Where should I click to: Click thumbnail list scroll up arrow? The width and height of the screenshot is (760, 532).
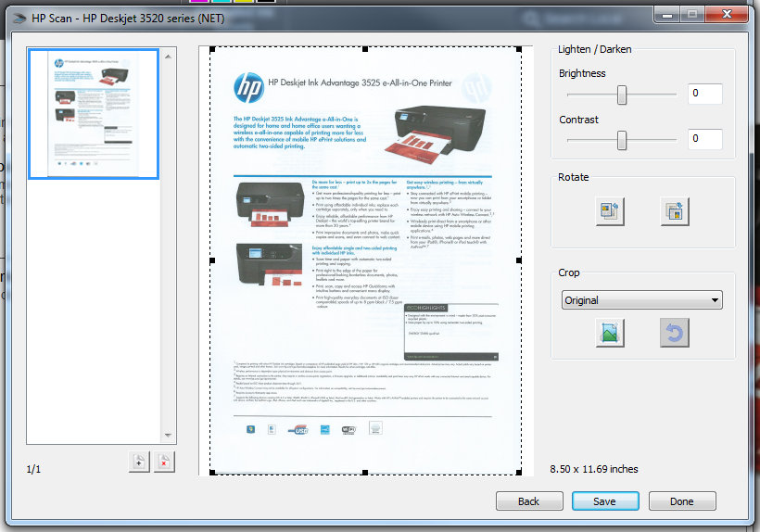[168, 57]
